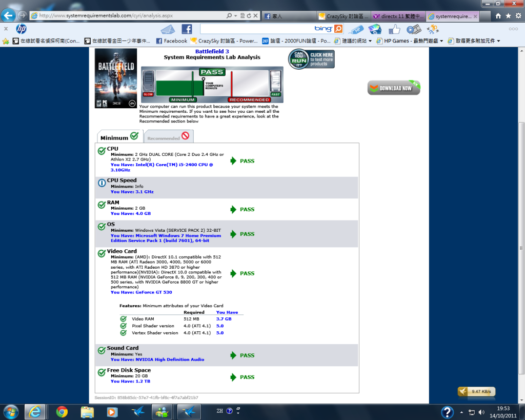Click inside the Bing search field
Screen dimensions: 525x420
click(256, 29)
